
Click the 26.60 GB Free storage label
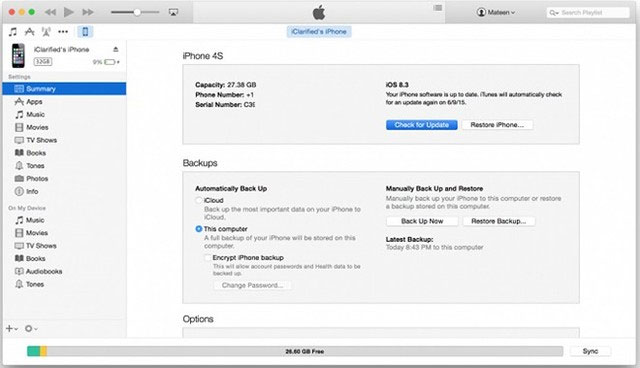point(304,351)
